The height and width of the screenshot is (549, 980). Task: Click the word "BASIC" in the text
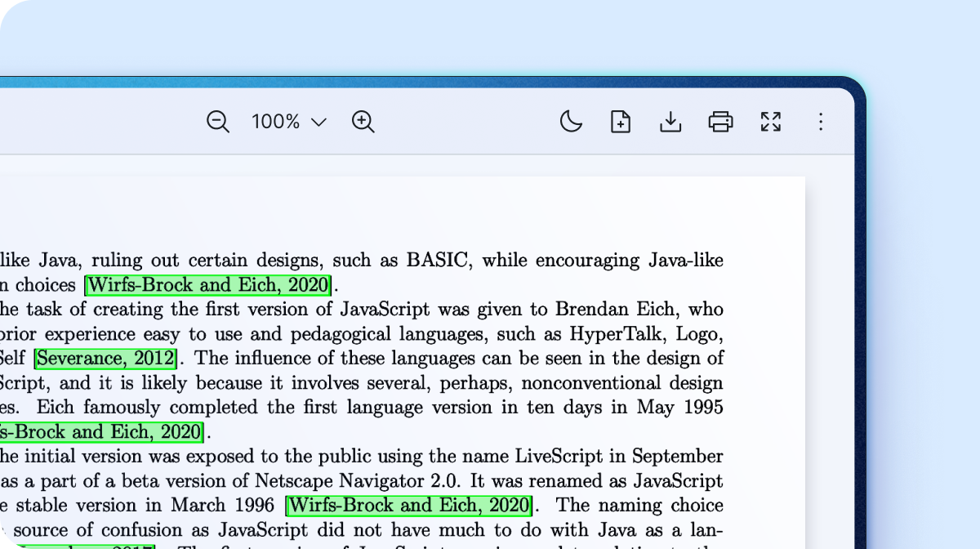pos(438,261)
